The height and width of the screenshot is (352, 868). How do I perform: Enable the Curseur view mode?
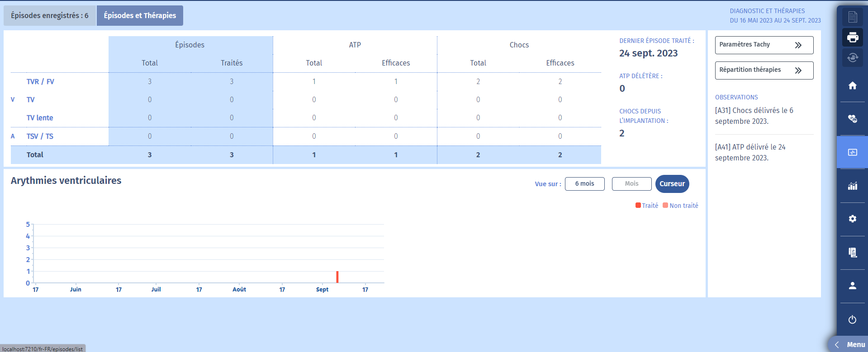point(672,184)
